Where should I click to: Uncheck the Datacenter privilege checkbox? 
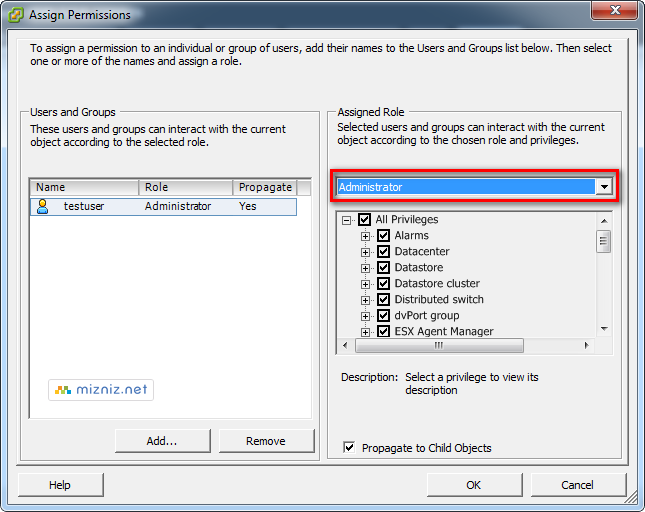pos(383,252)
